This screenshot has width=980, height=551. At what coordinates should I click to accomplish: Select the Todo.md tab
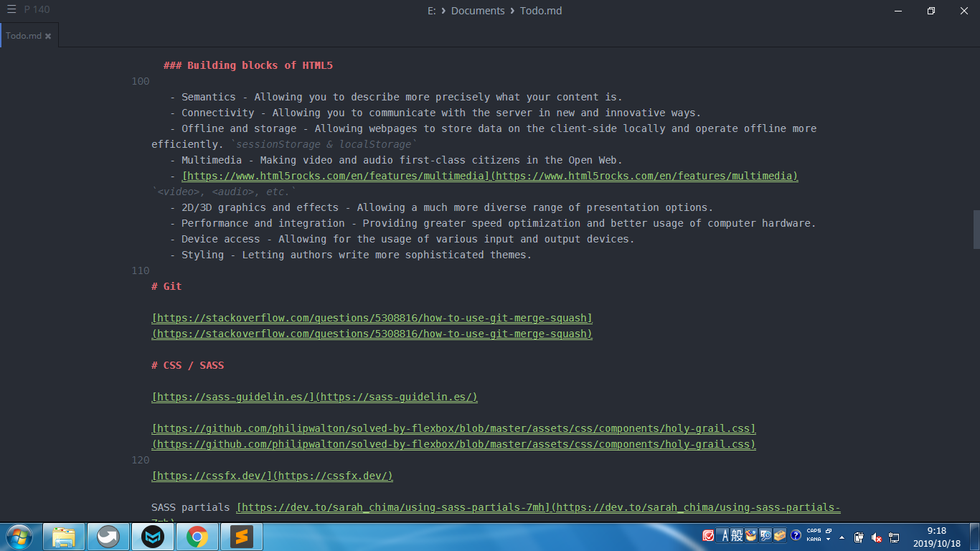29,35
